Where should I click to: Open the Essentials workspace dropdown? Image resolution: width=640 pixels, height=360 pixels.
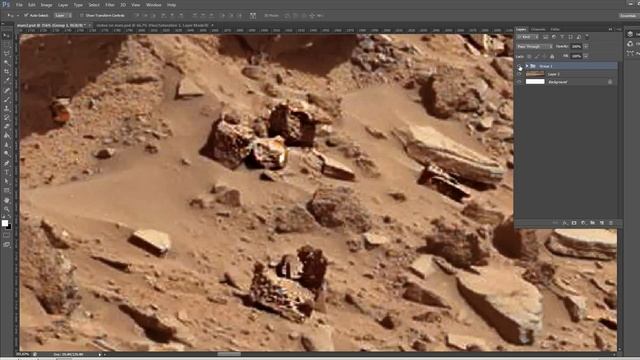(x=628, y=16)
